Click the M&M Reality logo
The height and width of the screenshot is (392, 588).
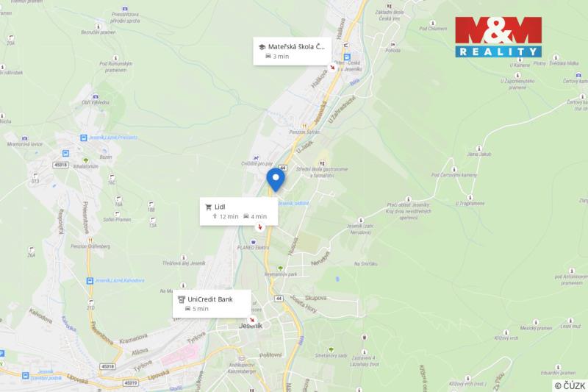[498, 37]
